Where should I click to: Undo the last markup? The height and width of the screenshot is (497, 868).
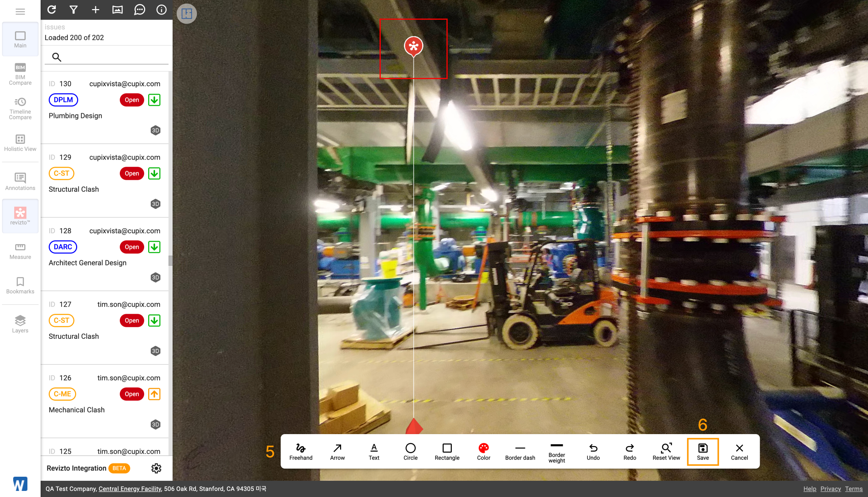tap(593, 452)
